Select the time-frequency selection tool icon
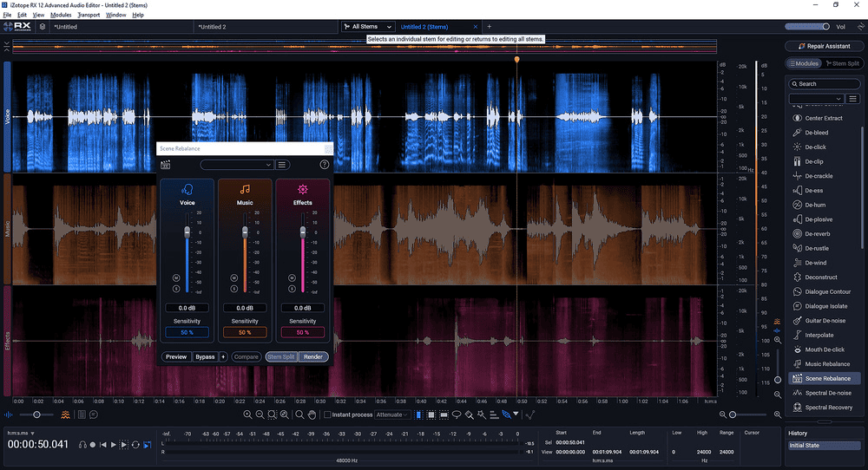Image resolution: width=868 pixels, height=470 pixels. [431, 415]
